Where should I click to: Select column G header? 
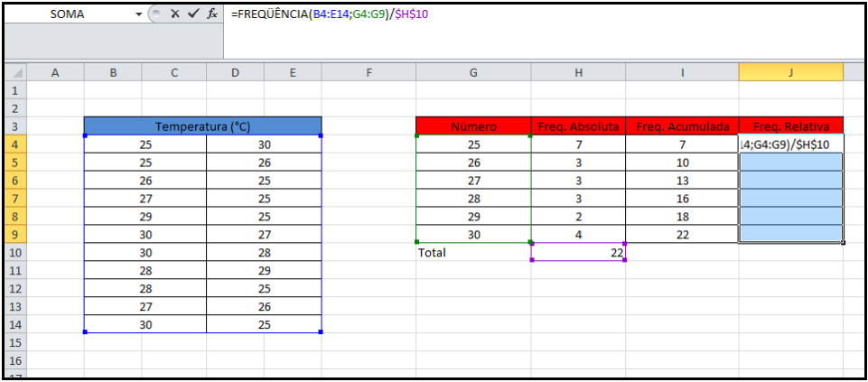[x=473, y=73]
